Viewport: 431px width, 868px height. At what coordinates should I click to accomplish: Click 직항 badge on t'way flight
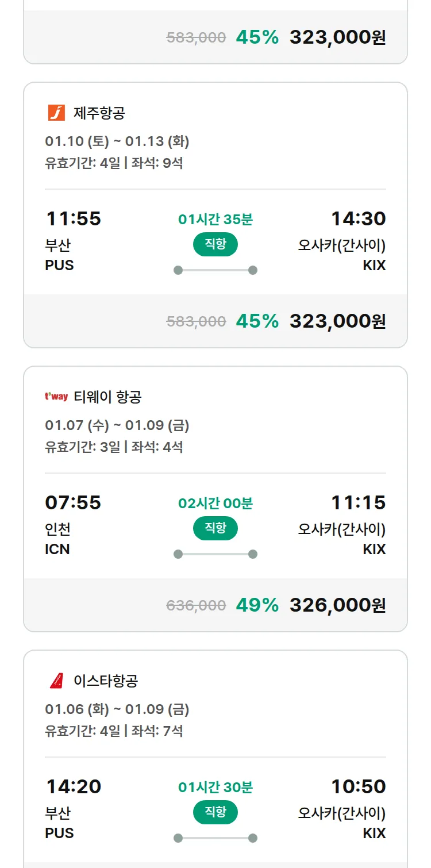(215, 528)
